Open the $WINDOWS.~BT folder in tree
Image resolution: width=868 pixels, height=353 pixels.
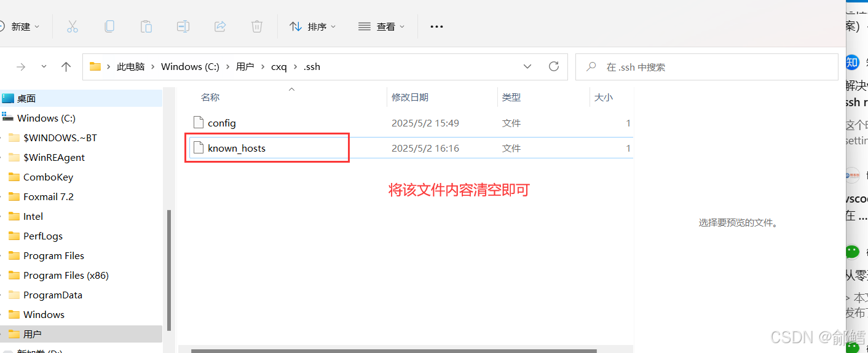pos(60,138)
